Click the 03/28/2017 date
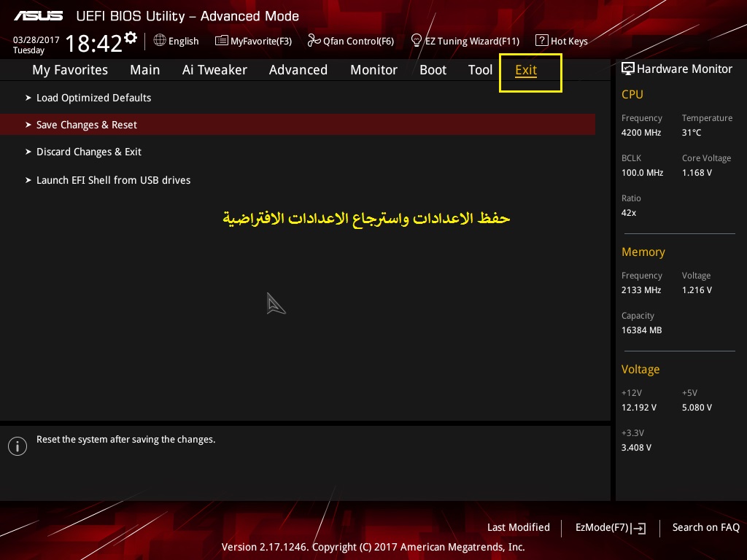 pyautogui.click(x=36, y=40)
